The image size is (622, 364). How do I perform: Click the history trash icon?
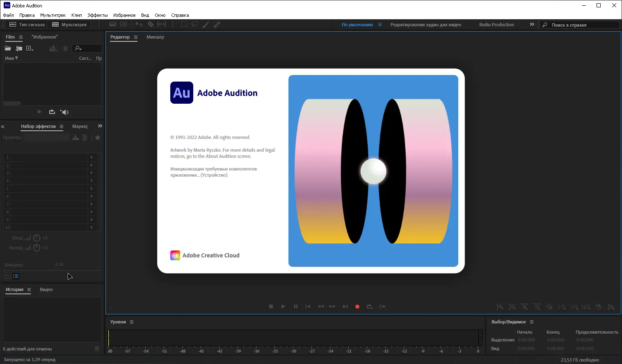tap(97, 349)
